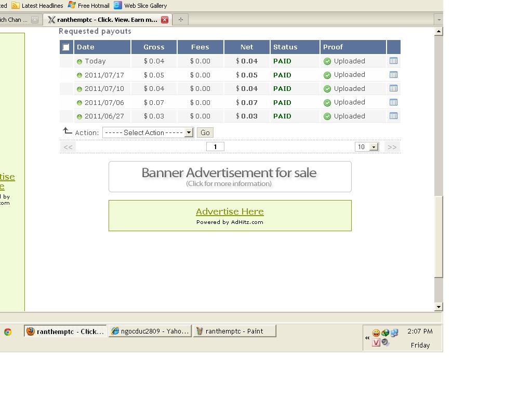Click system clock showing 2:07 PM
Screen dimensions: 532x399
[420, 331]
